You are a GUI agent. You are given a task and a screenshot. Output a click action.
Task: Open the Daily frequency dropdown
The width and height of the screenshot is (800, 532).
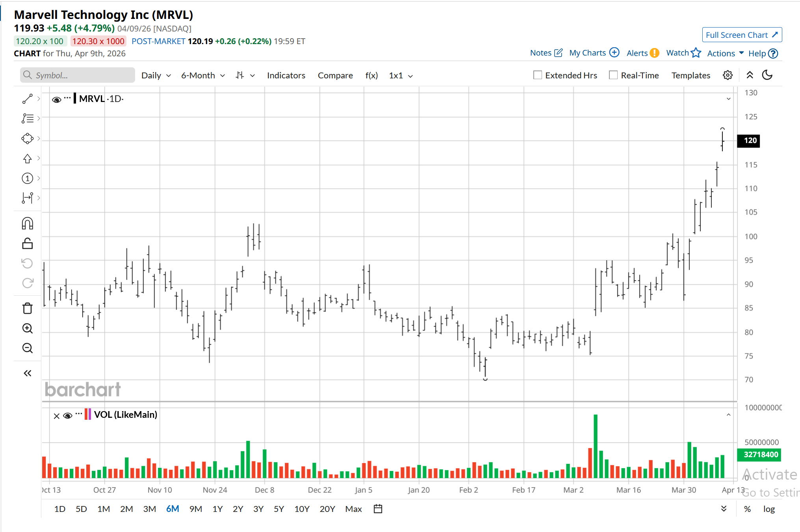pyautogui.click(x=156, y=76)
